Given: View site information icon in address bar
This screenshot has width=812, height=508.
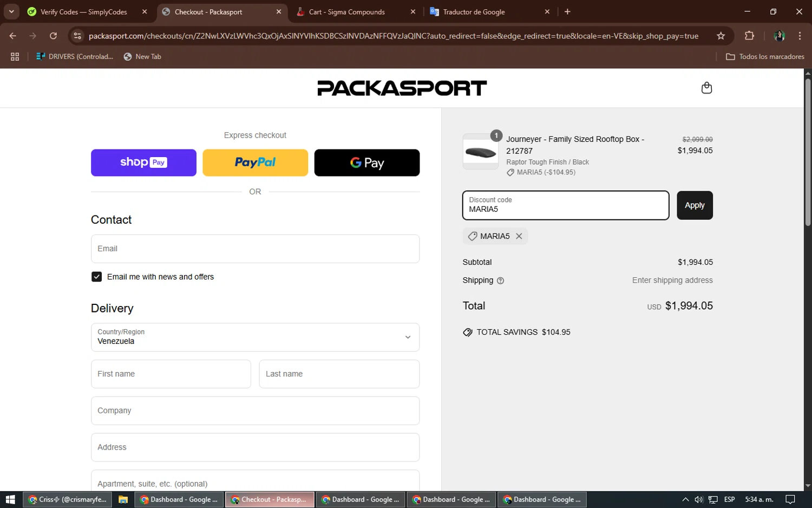Looking at the screenshot, I should click(77, 36).
